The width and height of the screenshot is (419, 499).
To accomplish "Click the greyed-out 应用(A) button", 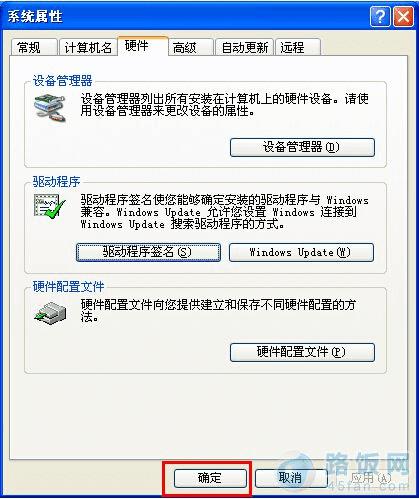I will (x=371, y=478).
